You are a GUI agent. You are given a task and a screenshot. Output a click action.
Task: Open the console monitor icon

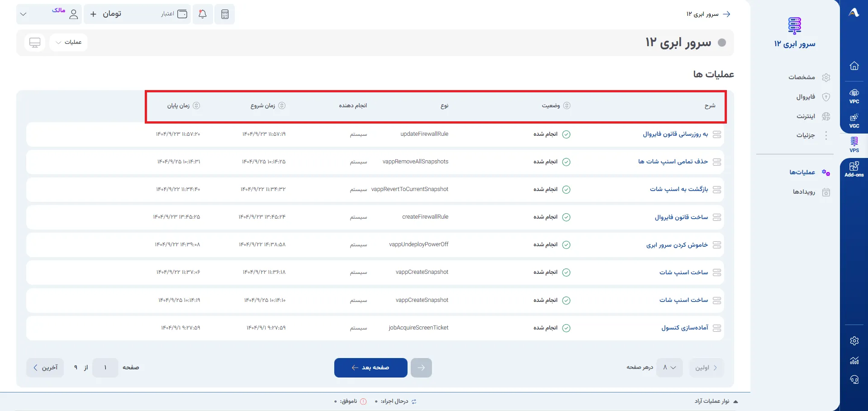pyautogui.click(x=35, y=42)
